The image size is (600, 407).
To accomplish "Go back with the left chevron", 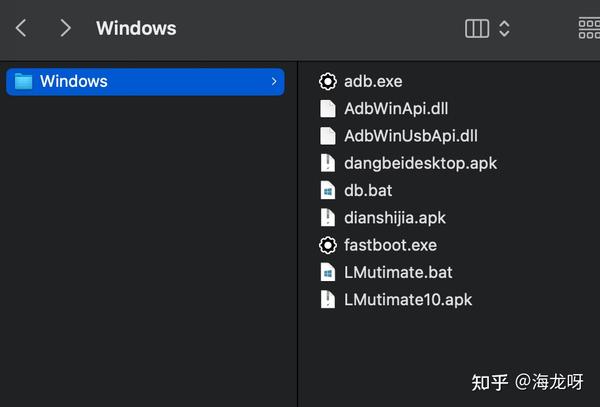I will point(21,28).
